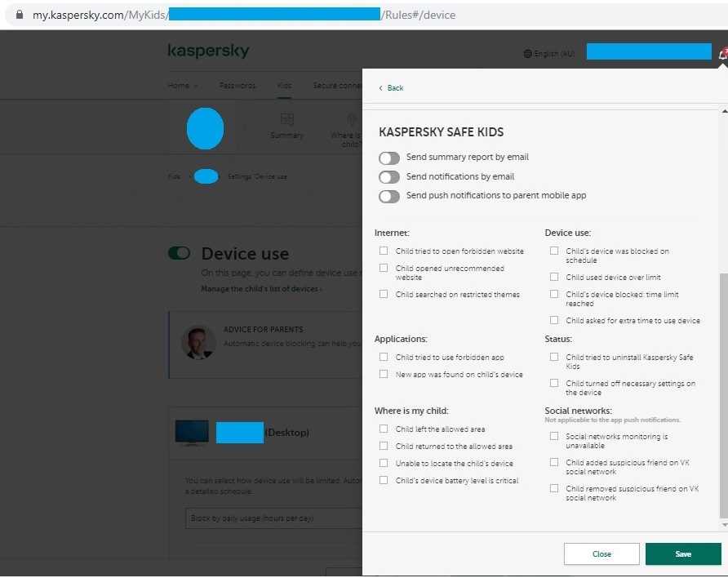Check Child turned off necessary settings
The height and width of the screenshot is (578, 728).
coord(554,383)
